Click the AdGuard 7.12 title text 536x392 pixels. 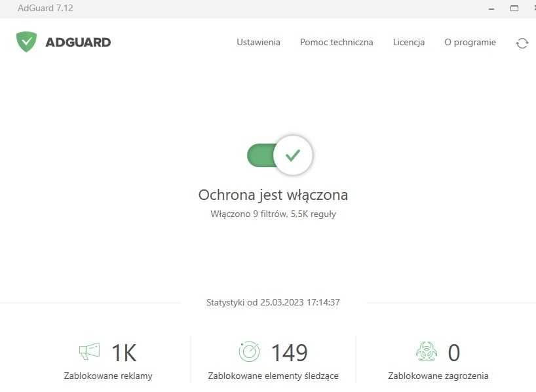click(x=45, y=9)
